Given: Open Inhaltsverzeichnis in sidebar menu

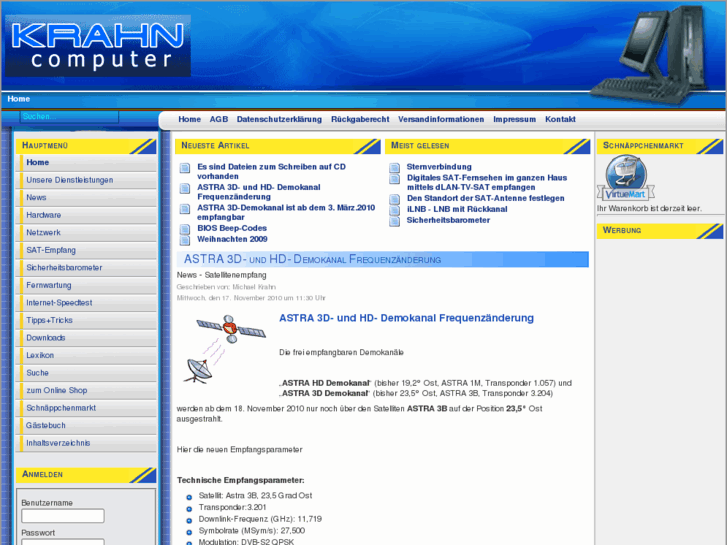Looking at the screenshot, I should 87,443.
